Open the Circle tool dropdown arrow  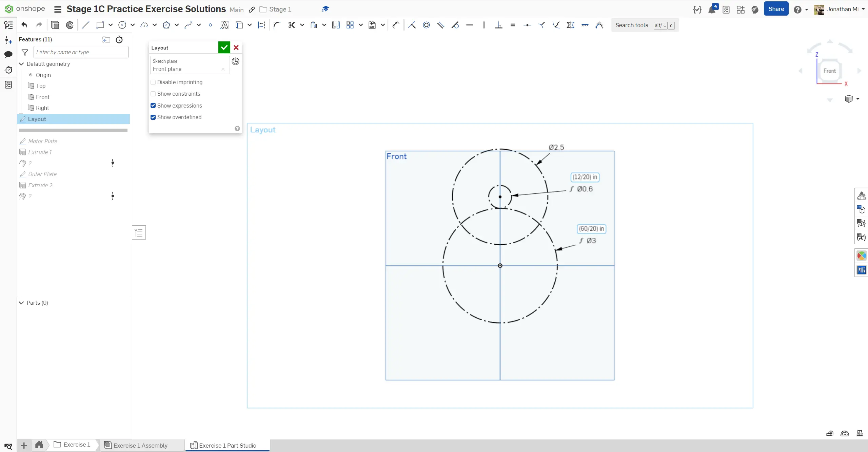(133, 25)
